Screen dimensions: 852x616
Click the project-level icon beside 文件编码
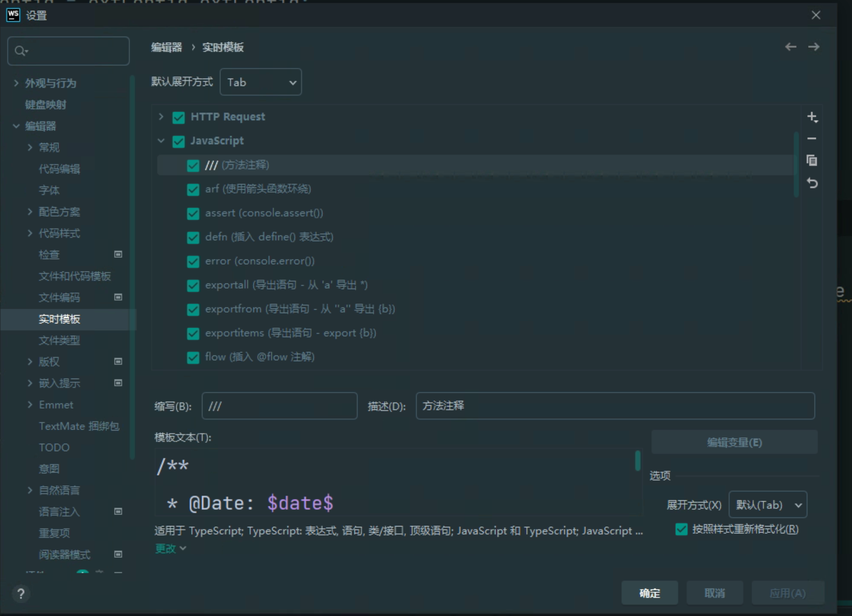click(x=118, y=297)
